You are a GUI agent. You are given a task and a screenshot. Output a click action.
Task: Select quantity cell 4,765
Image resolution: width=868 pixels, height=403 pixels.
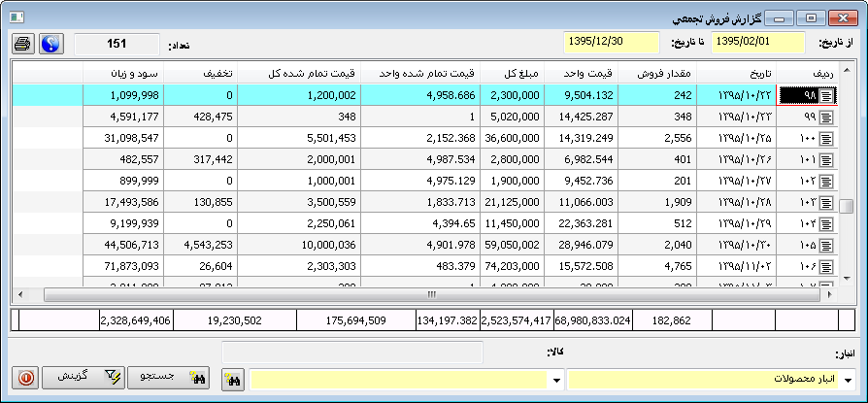657,266
